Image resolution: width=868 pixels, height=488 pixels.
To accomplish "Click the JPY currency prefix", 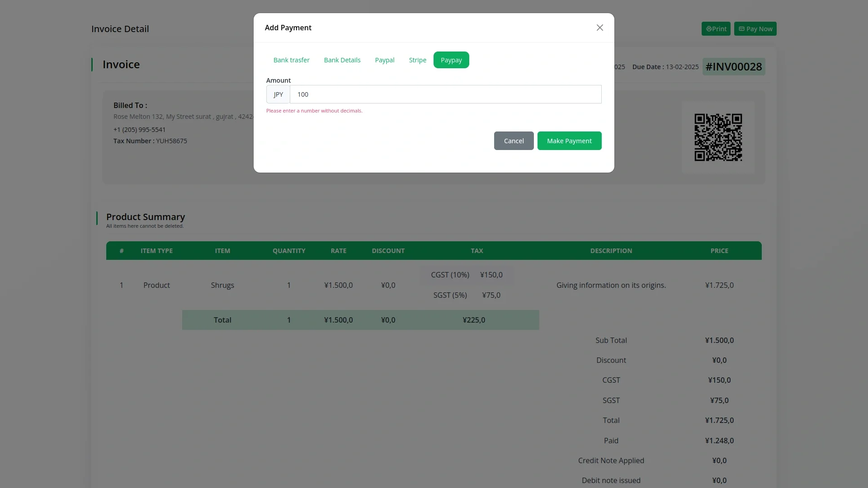I will (x=278, y=94).
